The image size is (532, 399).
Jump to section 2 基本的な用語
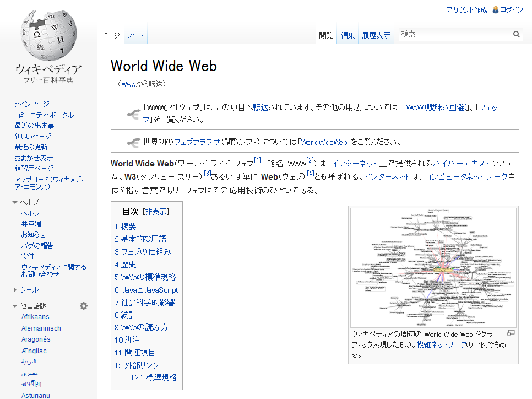(140, 239)
